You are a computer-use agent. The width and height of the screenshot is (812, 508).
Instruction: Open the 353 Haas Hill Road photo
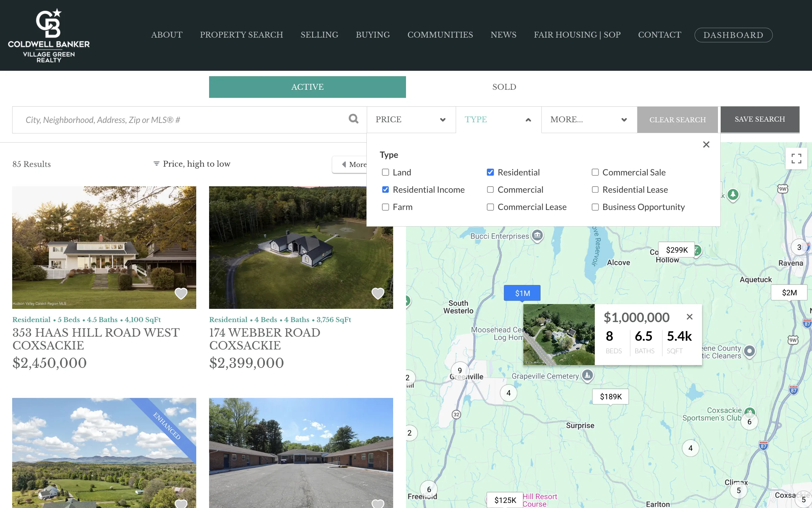coord(104,247)
